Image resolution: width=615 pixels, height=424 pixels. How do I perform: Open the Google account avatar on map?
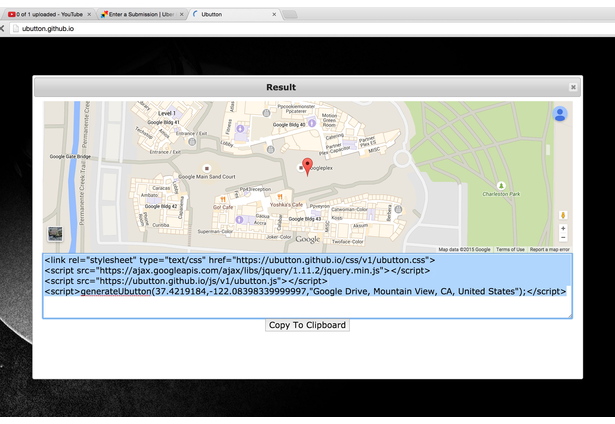[560, 114]
